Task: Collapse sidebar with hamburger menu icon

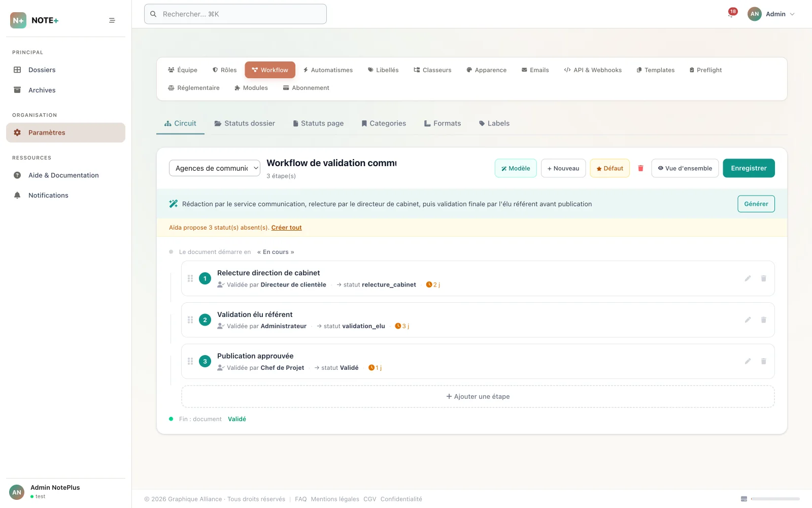Action: tap(112, 20)
